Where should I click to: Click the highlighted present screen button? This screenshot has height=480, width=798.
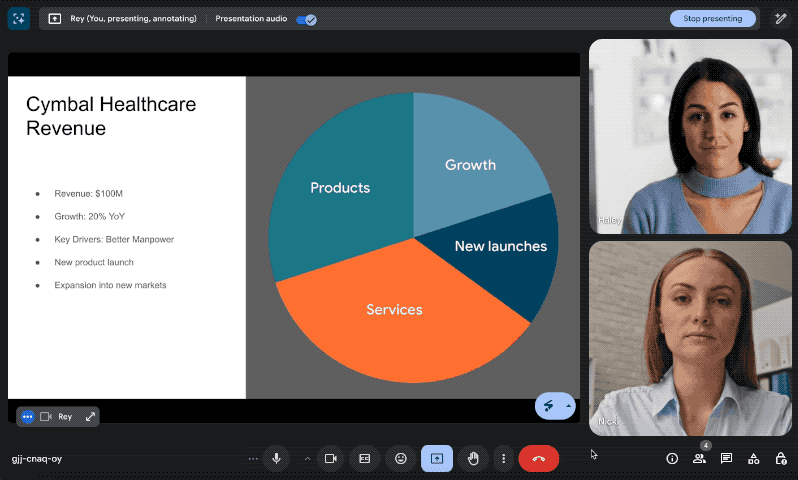(x=437, y=458)
